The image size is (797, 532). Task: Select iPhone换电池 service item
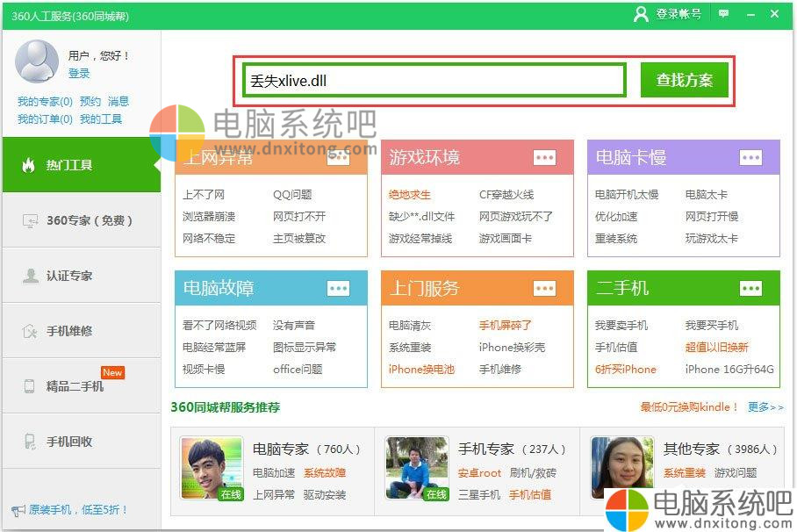pos(421,370)
